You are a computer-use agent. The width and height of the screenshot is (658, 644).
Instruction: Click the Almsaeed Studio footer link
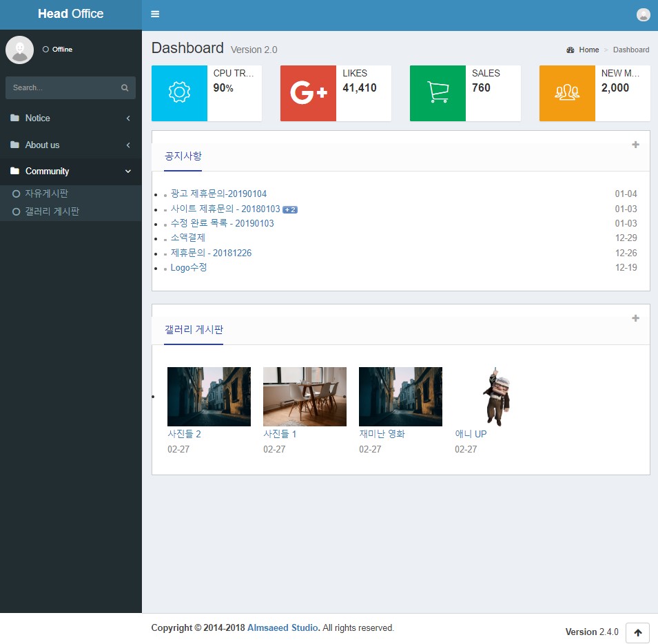tap(282, 628)
